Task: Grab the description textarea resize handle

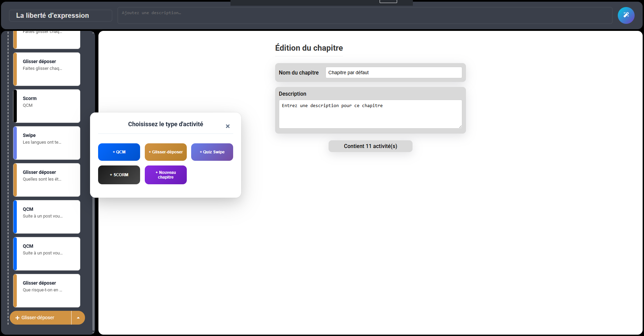Action: (460, 127)
